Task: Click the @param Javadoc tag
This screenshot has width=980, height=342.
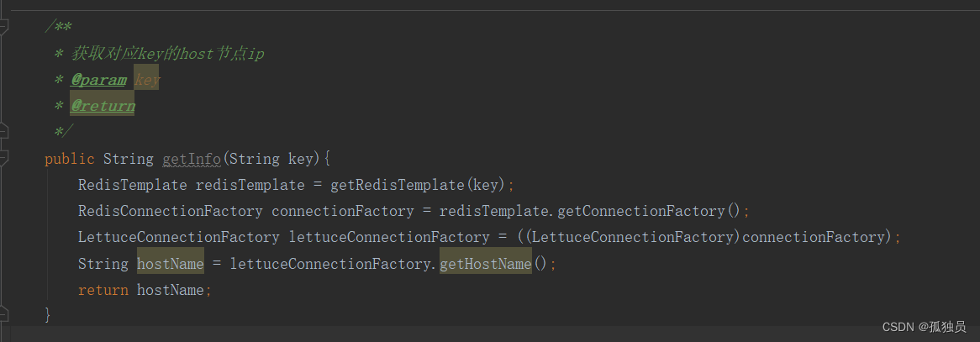Action: tap(98, 80)
